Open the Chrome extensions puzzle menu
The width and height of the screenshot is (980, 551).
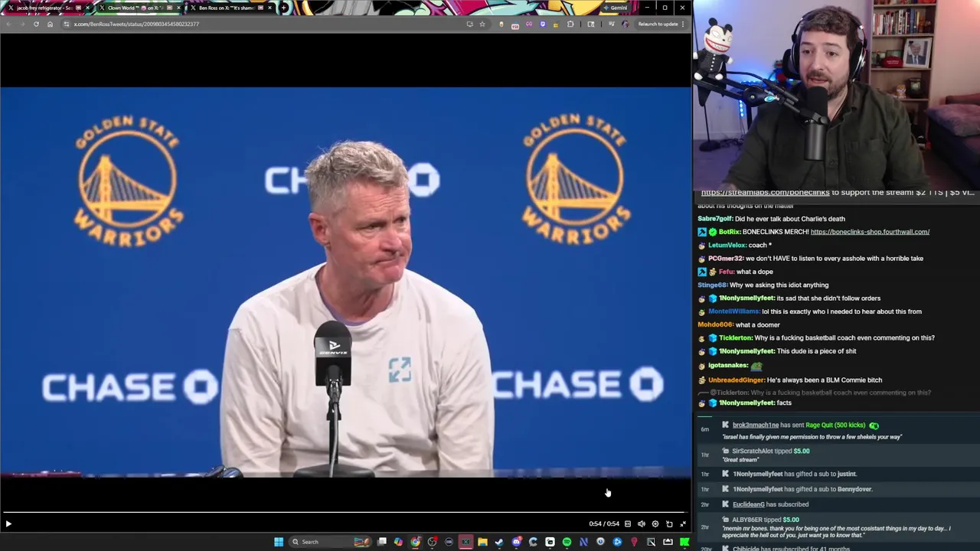click(x=570, y=24)
